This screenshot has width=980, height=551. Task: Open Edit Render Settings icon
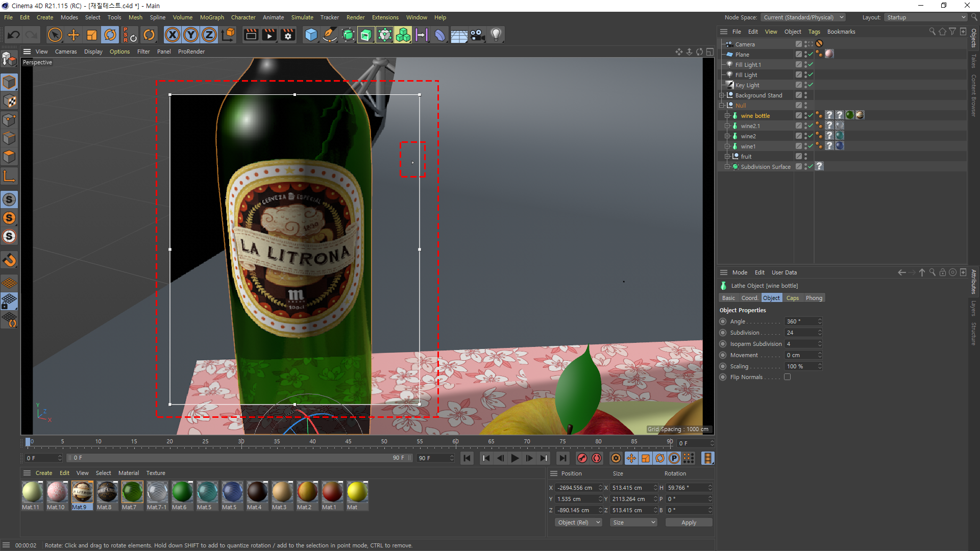tap(288, 35)
